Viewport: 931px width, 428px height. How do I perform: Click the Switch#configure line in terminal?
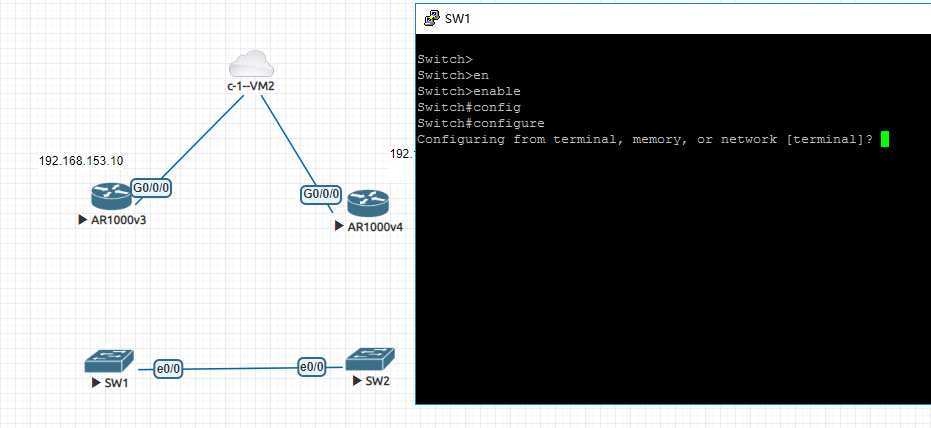tap(466, 123)
